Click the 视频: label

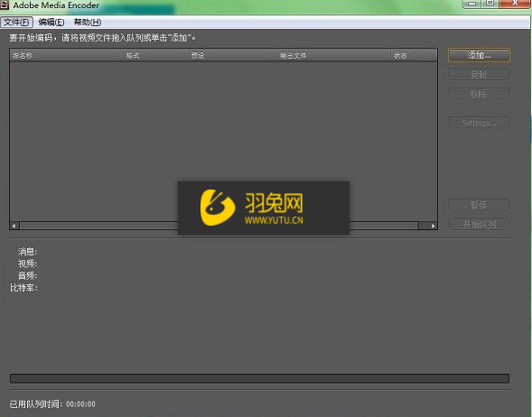click(27, 264)
